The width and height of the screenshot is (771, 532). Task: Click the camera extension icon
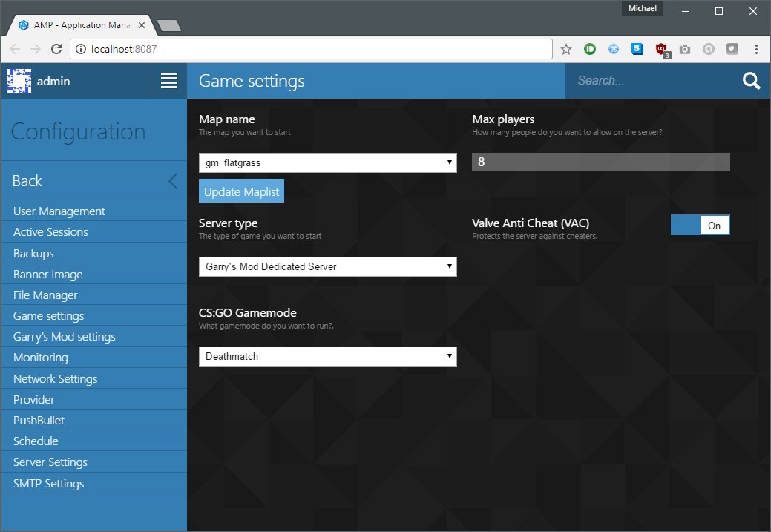pyautogui.click(x=684, y=49)
